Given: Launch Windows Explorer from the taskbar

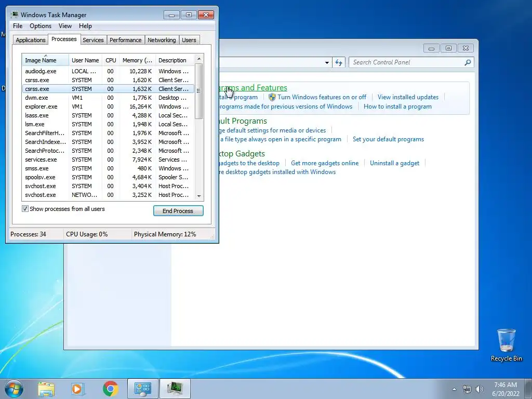Looking at the screenshot, I should coord(46,389).
